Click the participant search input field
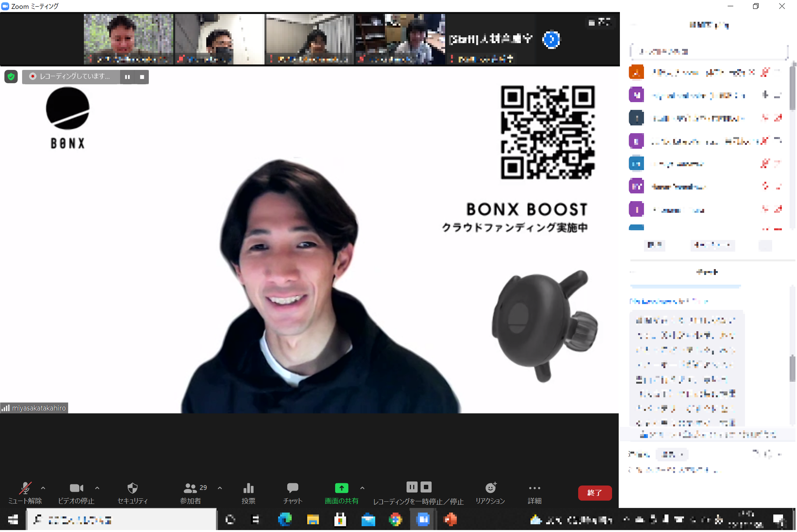The width and height of the screenshot is (797, 532). click(708, 51)
